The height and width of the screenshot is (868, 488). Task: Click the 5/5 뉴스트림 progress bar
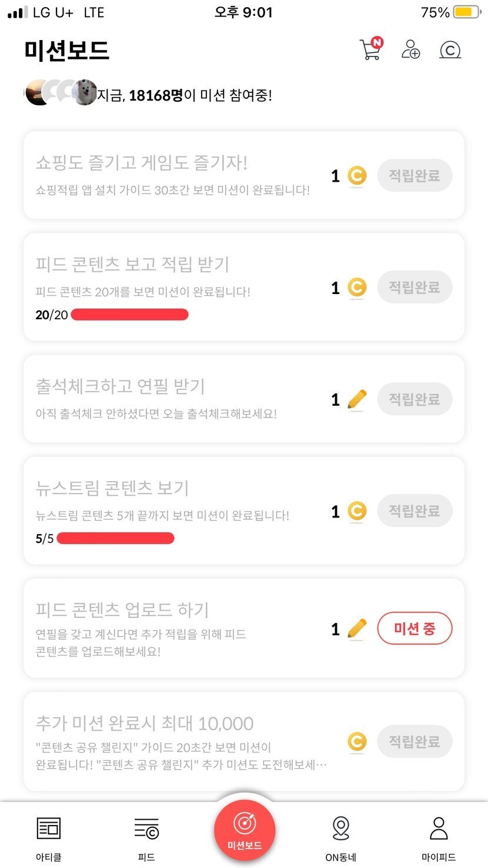[115, 538]
